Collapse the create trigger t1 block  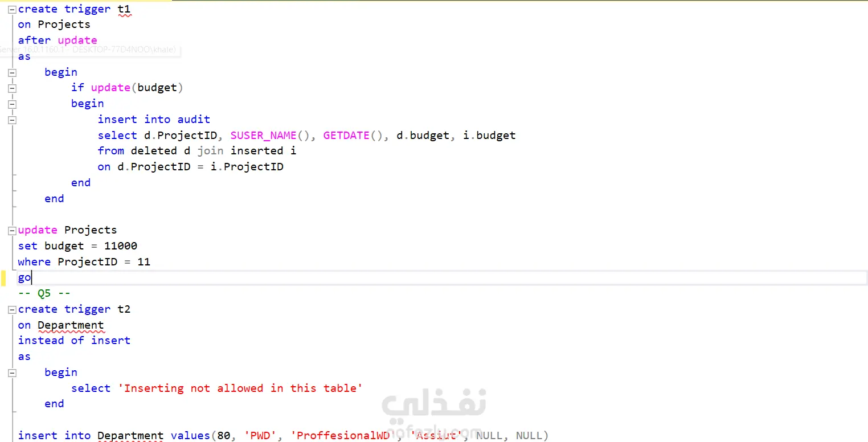click(12, 9)
